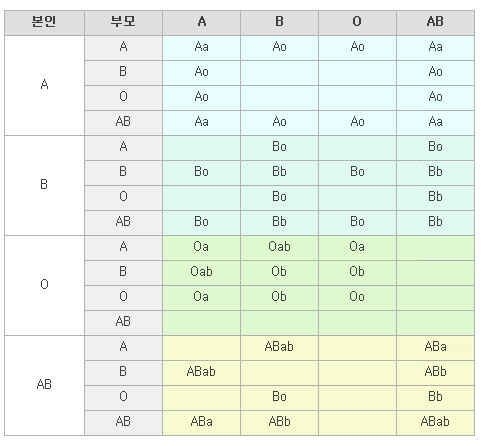Viewport: 481px width, 446px height.
Task: Select the B column header
Action: coord(279,23)
